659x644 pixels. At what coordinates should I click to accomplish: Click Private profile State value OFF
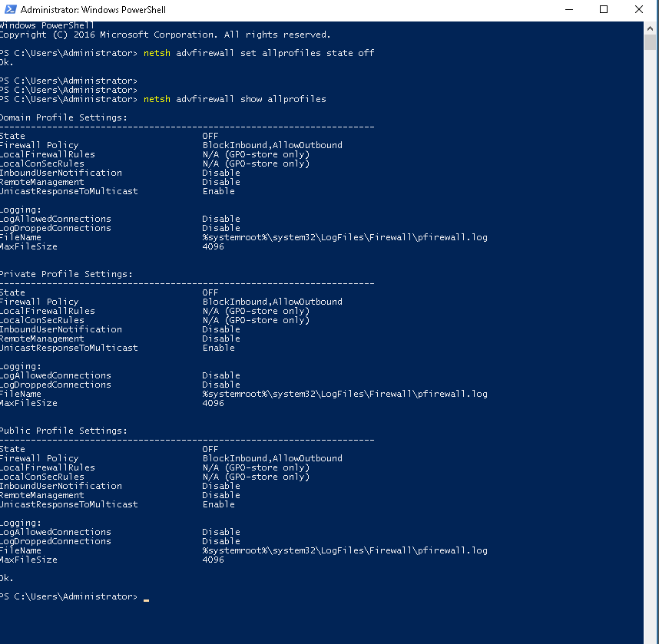(x=210, y=292)
